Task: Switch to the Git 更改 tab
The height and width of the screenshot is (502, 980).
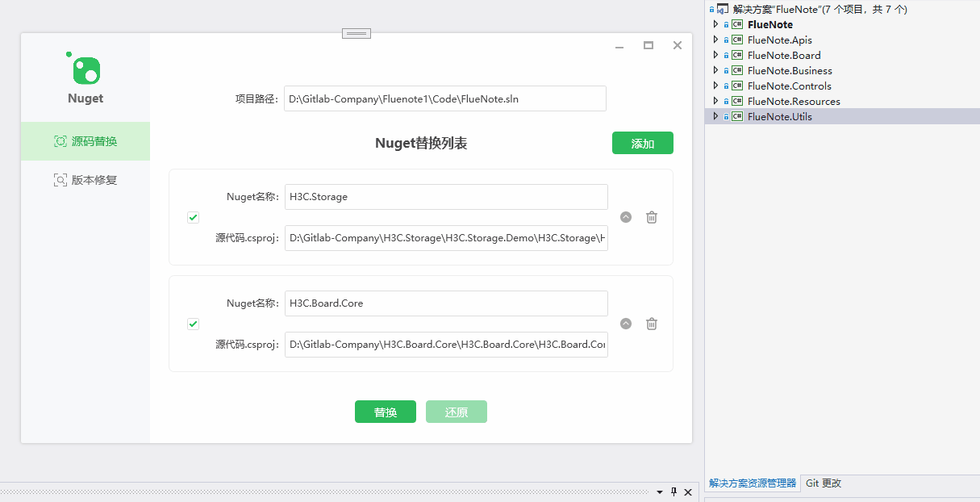Action: pos(824,483)
